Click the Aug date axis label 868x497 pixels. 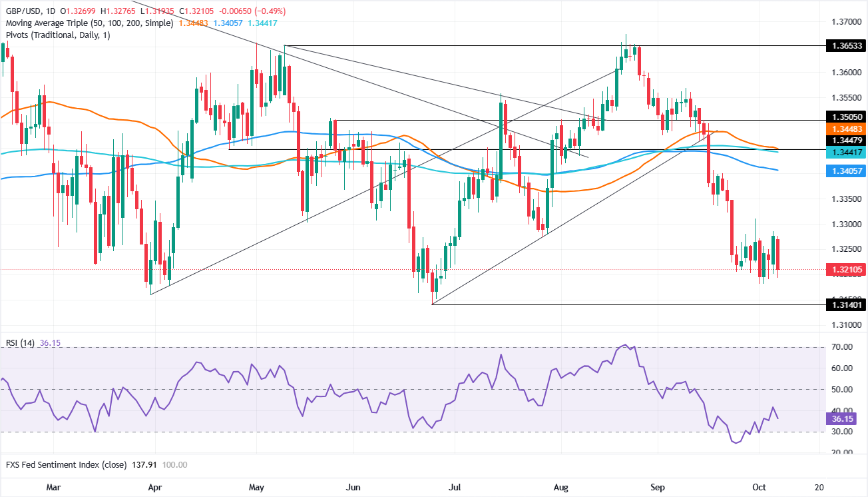[561, 486]
